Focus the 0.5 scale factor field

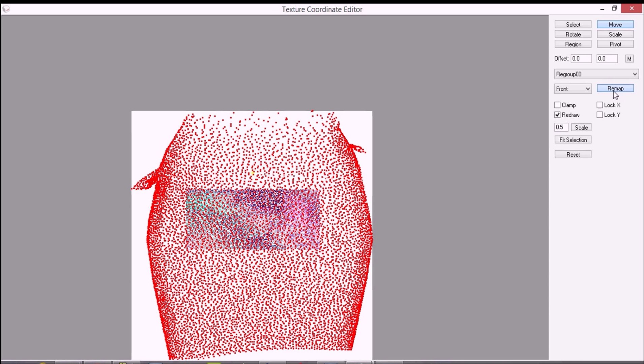(x=561, y=127)
